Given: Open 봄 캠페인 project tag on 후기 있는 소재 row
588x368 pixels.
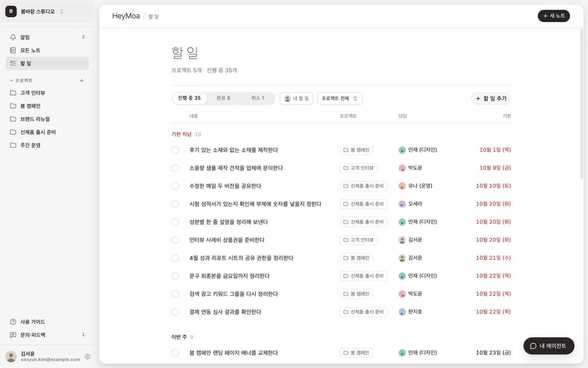Looking at the screenshot, I should pyautogui.click(x=356, y=150).
